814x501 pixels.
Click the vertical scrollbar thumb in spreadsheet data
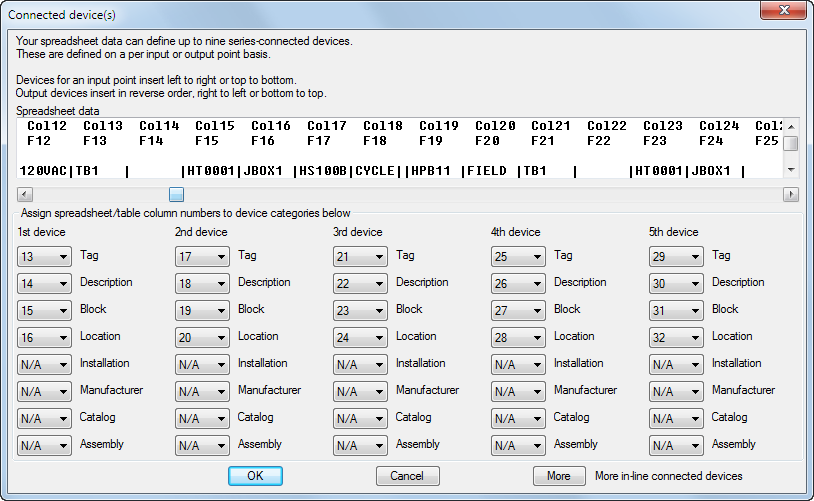point(791,143)
